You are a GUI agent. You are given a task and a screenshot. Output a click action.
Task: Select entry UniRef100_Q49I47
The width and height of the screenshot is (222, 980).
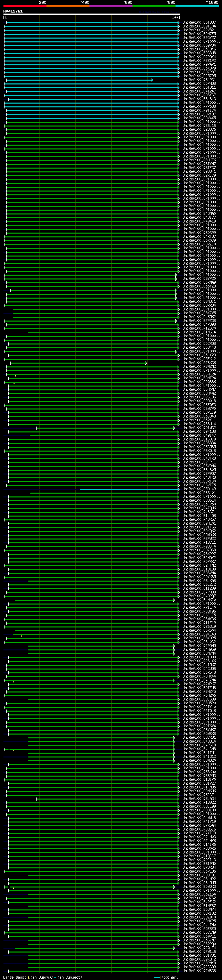(x=199, y=435)
